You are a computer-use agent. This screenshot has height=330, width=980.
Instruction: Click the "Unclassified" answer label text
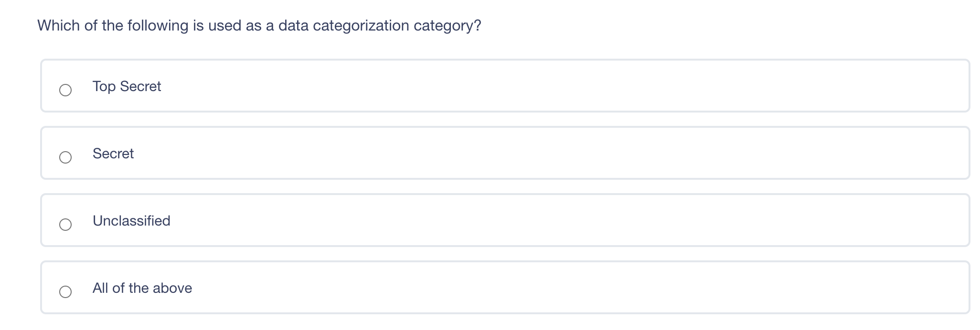pos(131,221)
